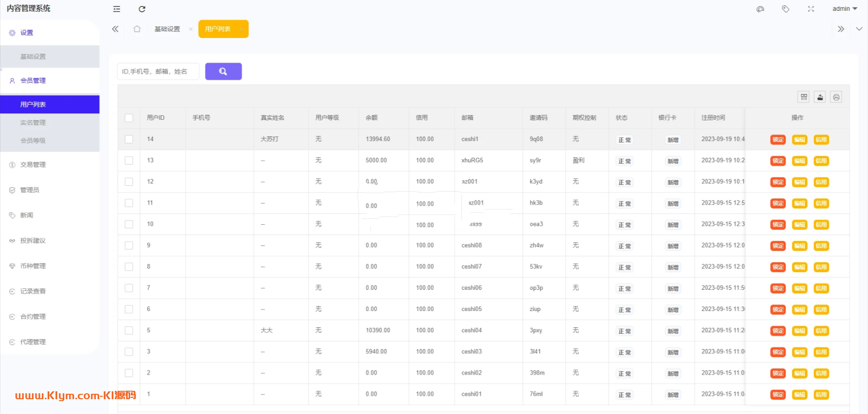Switch to the 基础设置 tab
The height and width of the screenshot is (414, 868).
(x=168, y=29)
